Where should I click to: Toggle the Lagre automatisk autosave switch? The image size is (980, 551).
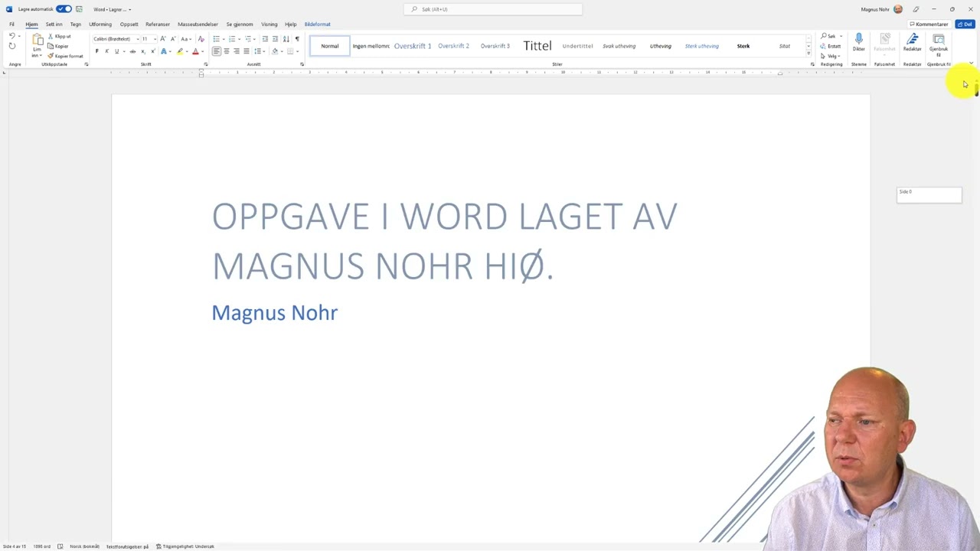(64, 9)
